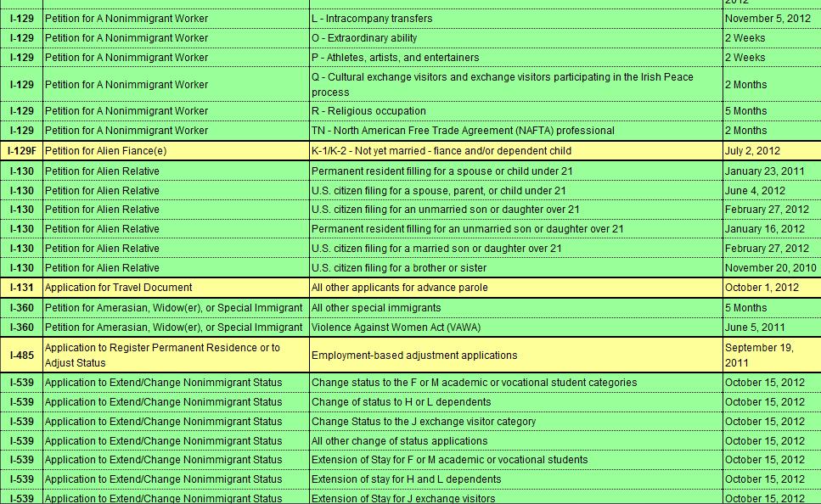This screenshot has height=504, width=821.
Task: Click the 'November 5, 2012' date cell
Action: click(x=772, y=19)
